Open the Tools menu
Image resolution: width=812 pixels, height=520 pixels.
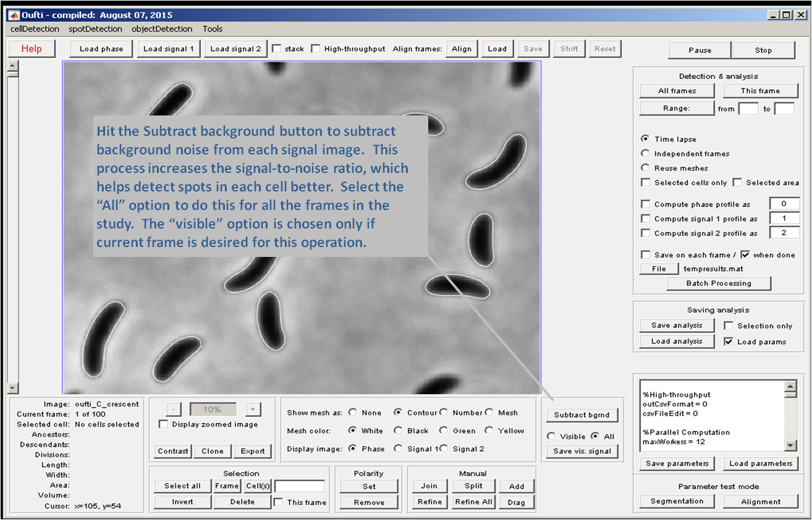point(213,29)
